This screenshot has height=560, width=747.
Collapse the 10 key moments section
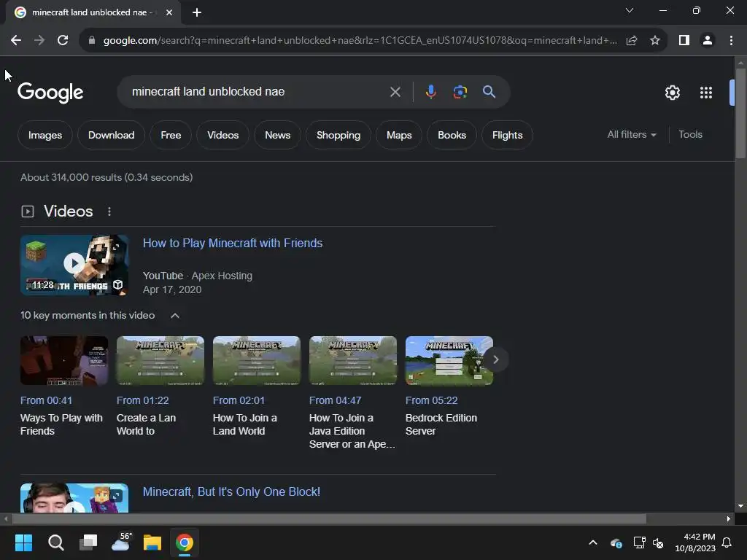pos(175,315)
